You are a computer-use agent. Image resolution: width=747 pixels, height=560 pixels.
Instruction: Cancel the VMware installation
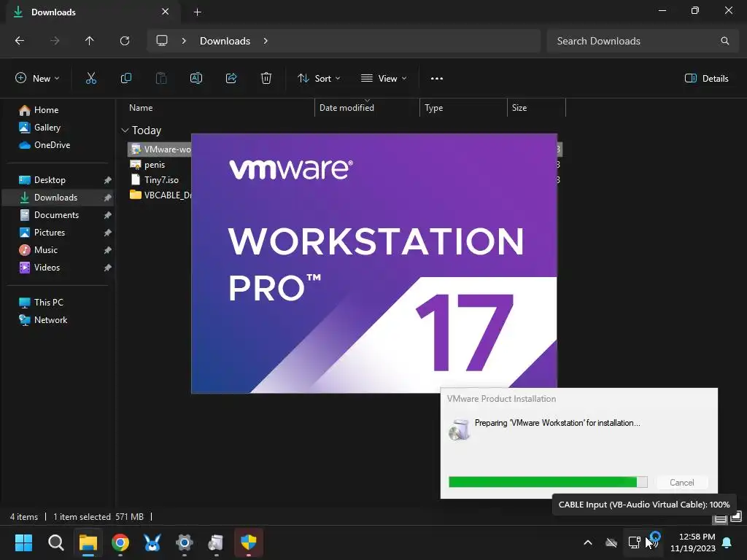coord(682,483)
